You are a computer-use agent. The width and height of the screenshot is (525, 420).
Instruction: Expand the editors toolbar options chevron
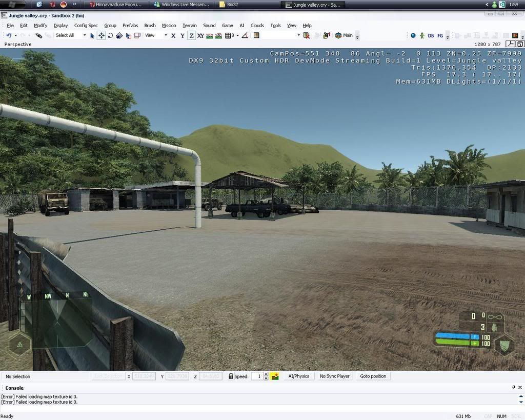pos(448,36)
